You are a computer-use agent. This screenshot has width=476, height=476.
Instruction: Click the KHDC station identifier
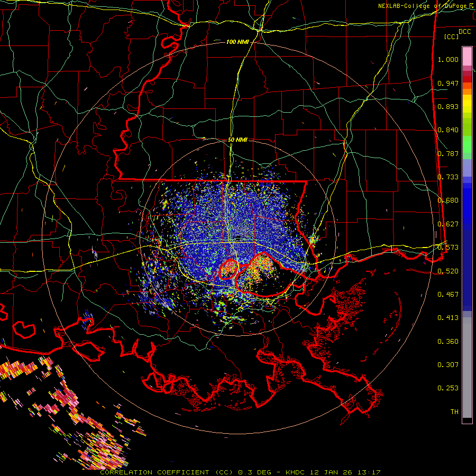[x=295, y=472]
